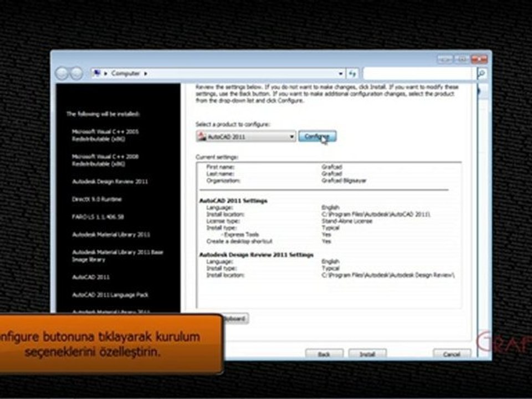Select 'DirectX 9.0 Runtime' list item
This screenshot has width=532, height=399.
pos(96,199)
